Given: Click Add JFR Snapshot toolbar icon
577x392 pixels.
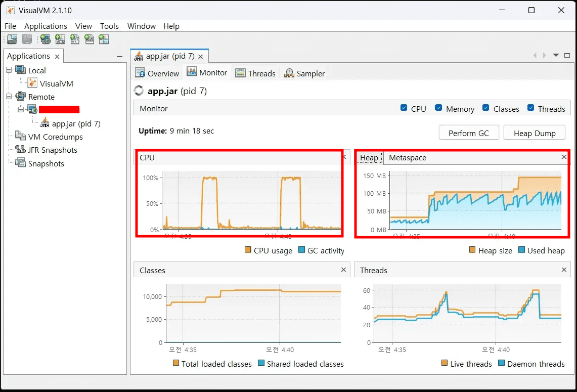Looking at the screenshot, I should click(x=90, y=39).
